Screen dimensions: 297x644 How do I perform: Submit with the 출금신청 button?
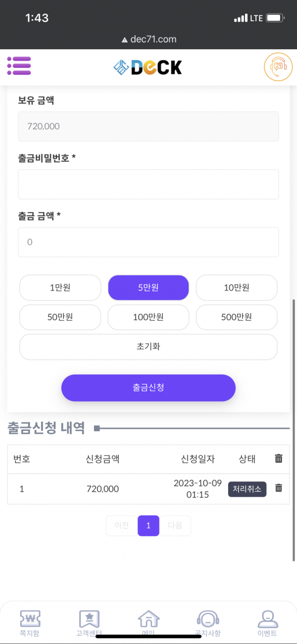(x=148, y=388)
